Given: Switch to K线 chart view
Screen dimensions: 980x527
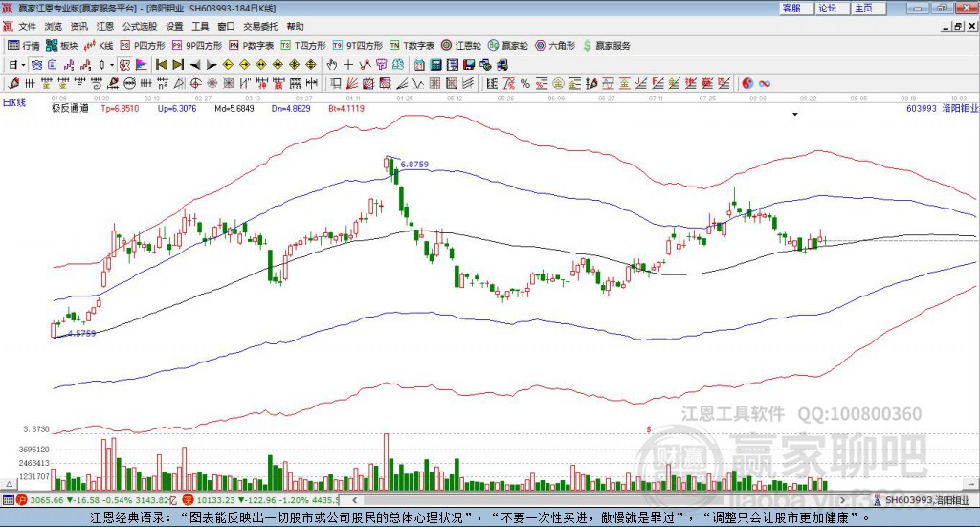Looking at the screenshot, I should [x=99, y=46].
